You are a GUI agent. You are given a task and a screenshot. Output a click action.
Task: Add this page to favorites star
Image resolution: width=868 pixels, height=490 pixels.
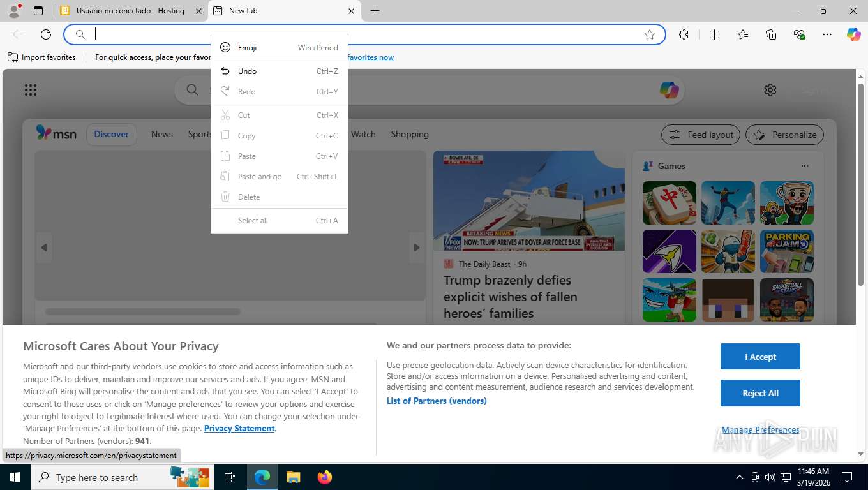pyautogui.click(x=650, y=34)
